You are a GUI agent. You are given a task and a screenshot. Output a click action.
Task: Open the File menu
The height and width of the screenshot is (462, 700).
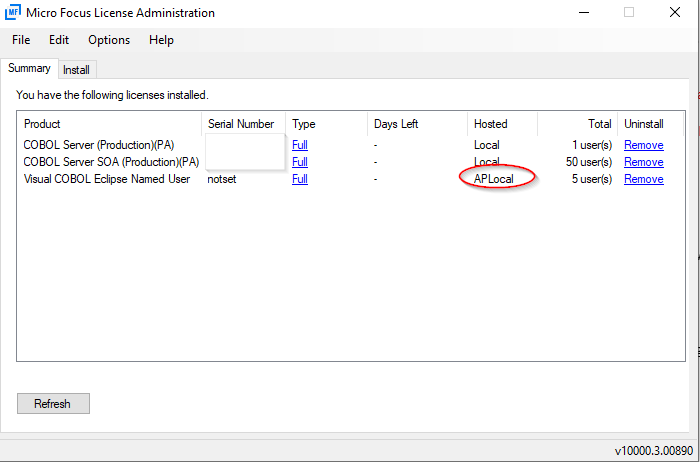(21, 40)
